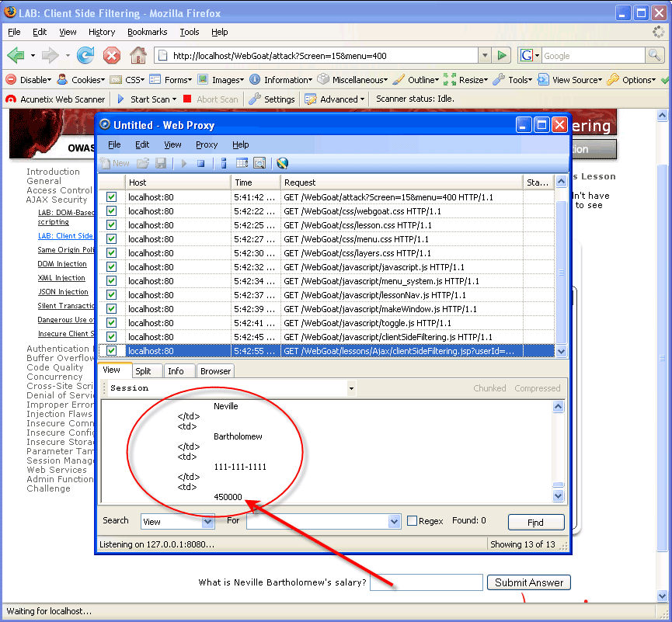Image resolution: width=672 pixels, height=622 pixels.
Task: Click find magnifier icon in Web Proxy toolbar
Action: 259,163
